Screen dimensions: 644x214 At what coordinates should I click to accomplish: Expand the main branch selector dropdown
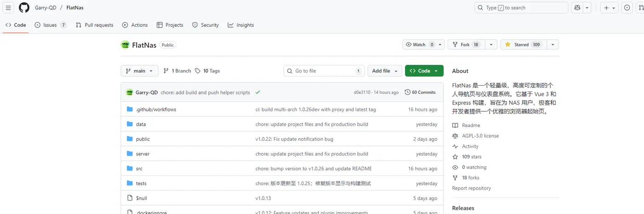139,71
